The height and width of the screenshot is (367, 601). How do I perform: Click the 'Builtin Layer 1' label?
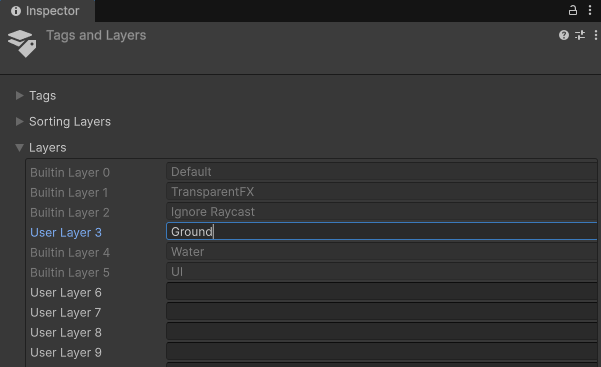tap(69, 193)
